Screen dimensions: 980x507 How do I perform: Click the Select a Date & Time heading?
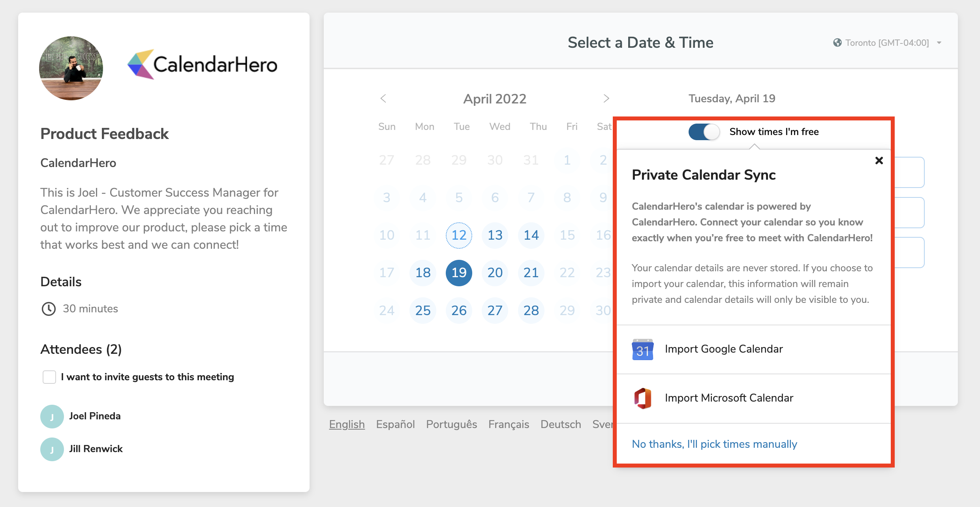tap(640, 43)
